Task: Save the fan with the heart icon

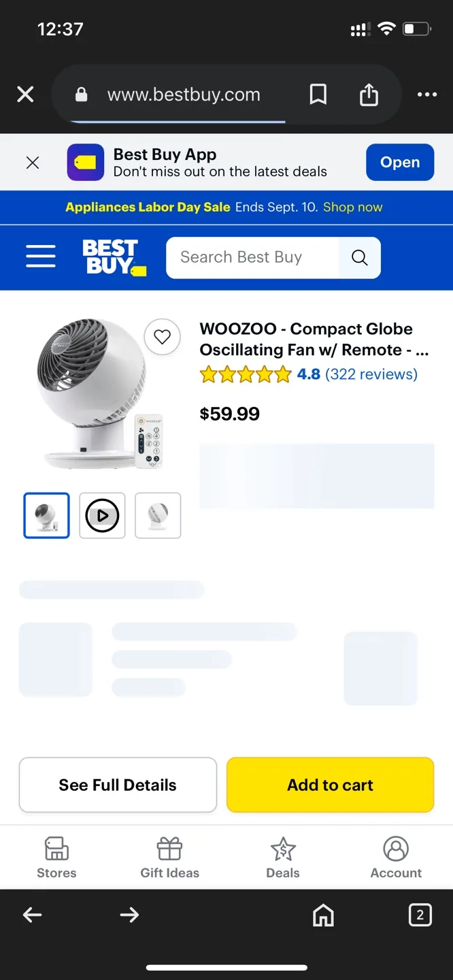Action: (x=162, y=337)
